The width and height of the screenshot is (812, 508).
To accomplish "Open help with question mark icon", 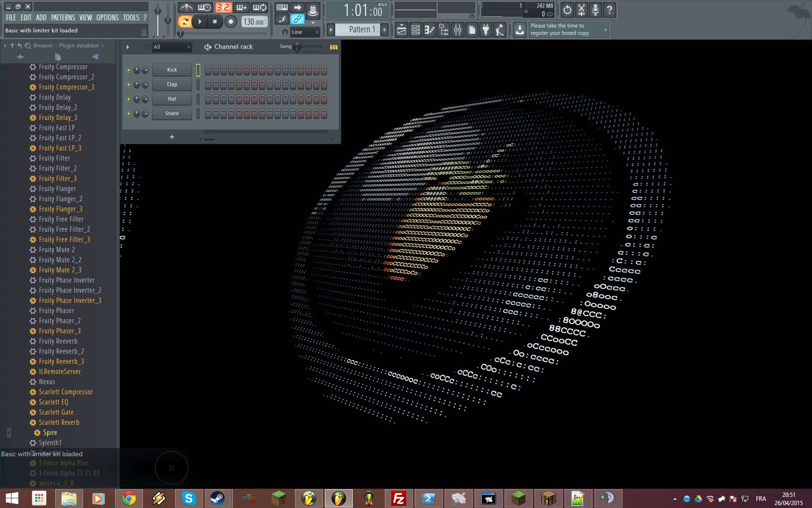I will [609, 10].
